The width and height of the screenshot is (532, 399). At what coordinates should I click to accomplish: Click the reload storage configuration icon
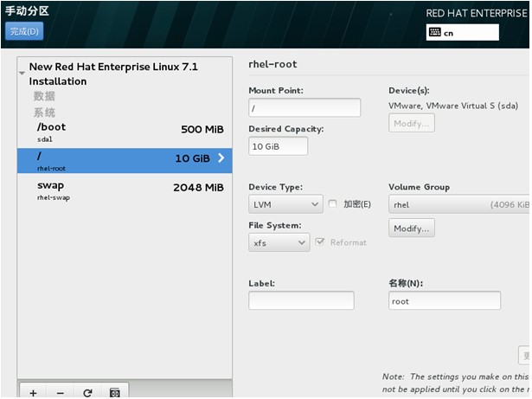point(87,392)
